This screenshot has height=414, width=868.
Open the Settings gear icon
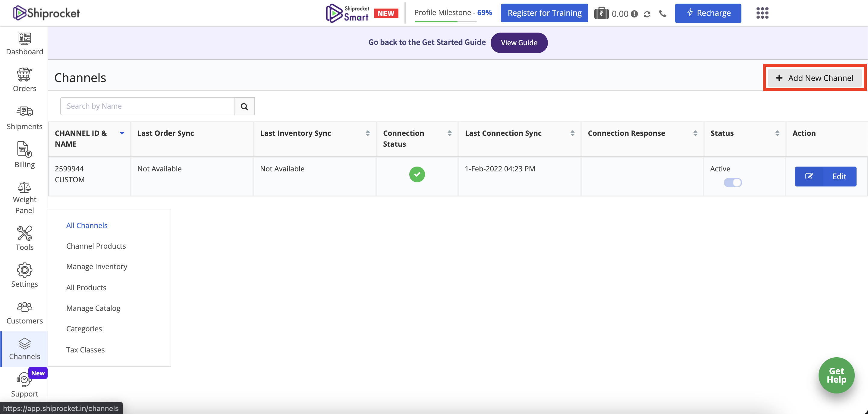[25, 270]
